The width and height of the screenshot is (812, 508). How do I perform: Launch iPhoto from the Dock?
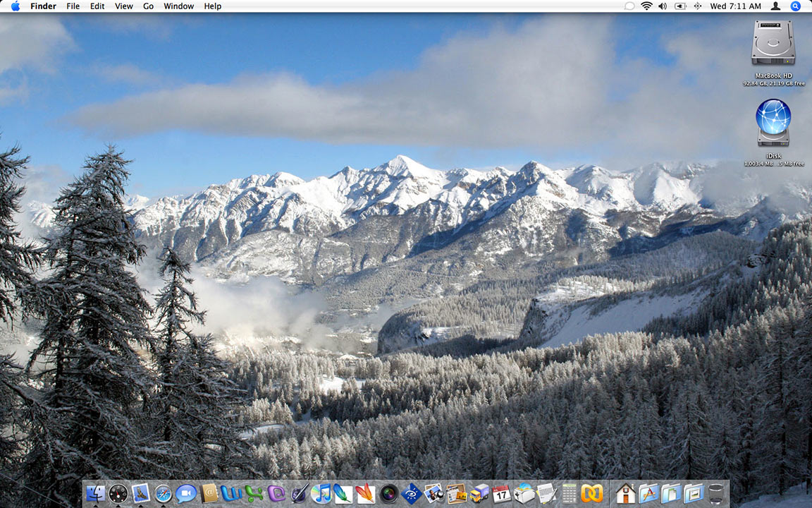(x=434, y=493)
